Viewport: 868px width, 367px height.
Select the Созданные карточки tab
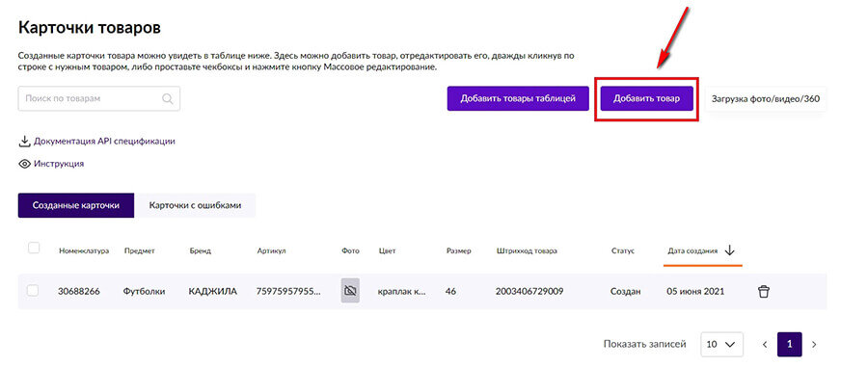(x=76, y=205)
